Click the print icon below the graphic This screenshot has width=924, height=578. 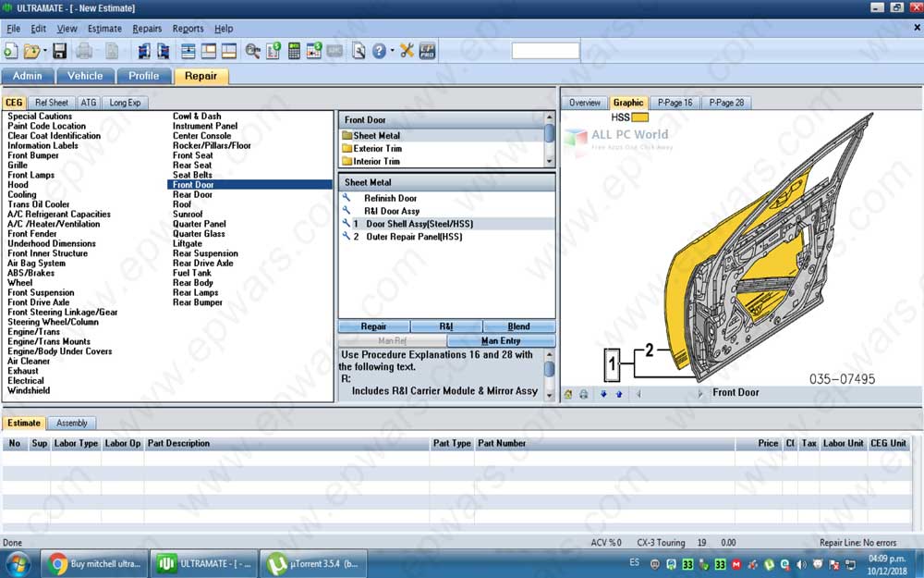click(583, 394)
